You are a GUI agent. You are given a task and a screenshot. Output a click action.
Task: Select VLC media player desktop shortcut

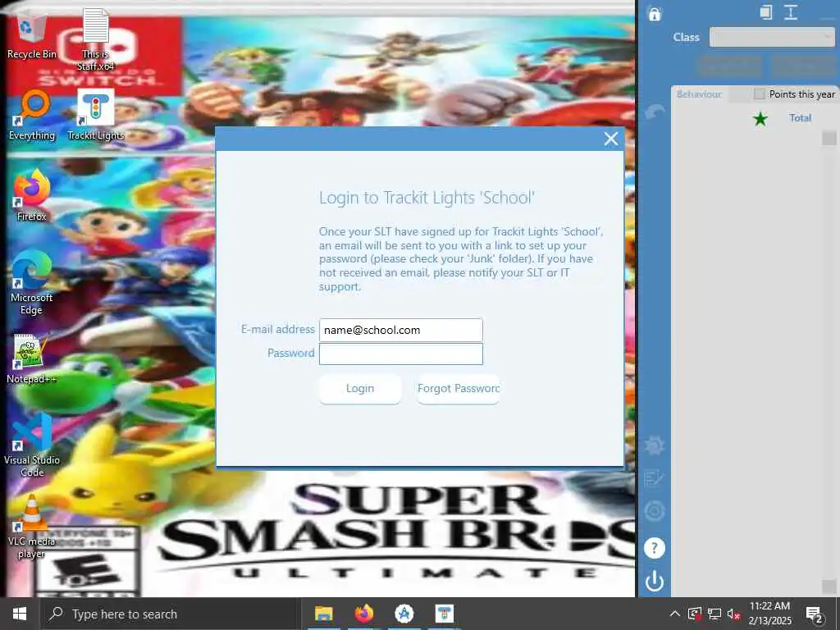pyautogui.click(x=32, y=527)
